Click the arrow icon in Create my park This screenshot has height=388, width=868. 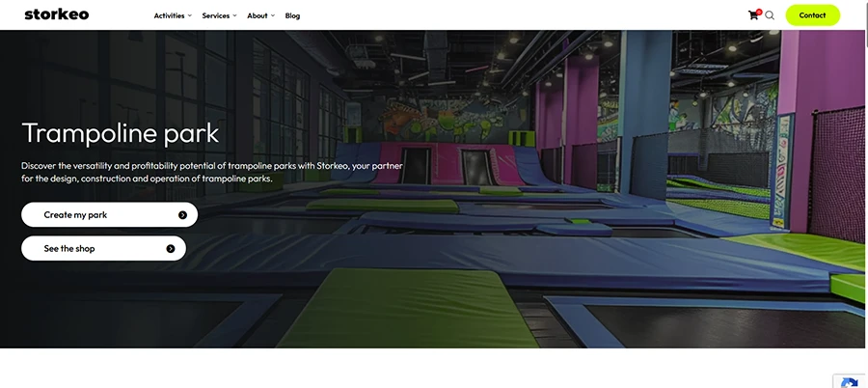(x=182, y=215)
